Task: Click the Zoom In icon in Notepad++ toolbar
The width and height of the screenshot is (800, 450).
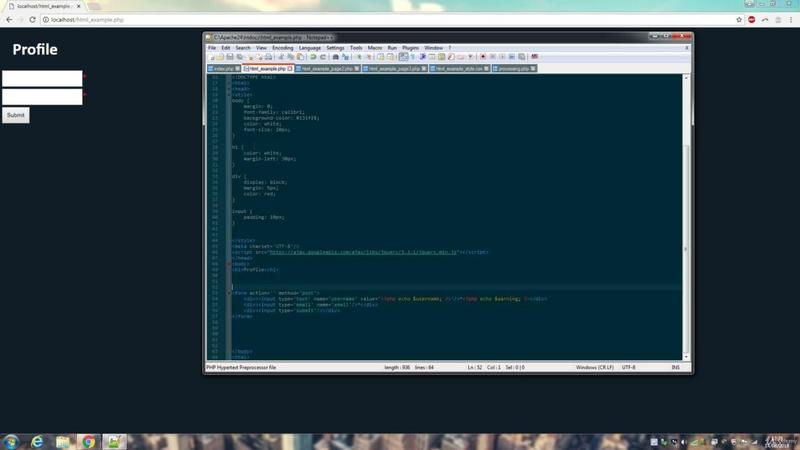Action: coord(359,57)
